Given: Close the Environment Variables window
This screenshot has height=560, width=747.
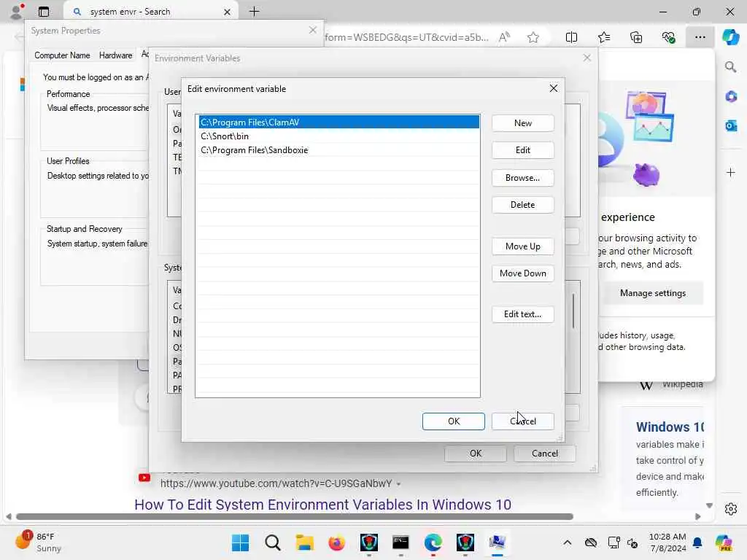Looking at the screenshot, I should pos(587,58).
